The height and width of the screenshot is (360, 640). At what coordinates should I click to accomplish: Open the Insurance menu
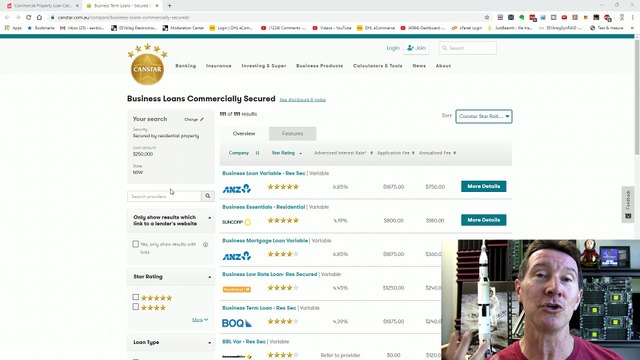click(x=219, y=66)
